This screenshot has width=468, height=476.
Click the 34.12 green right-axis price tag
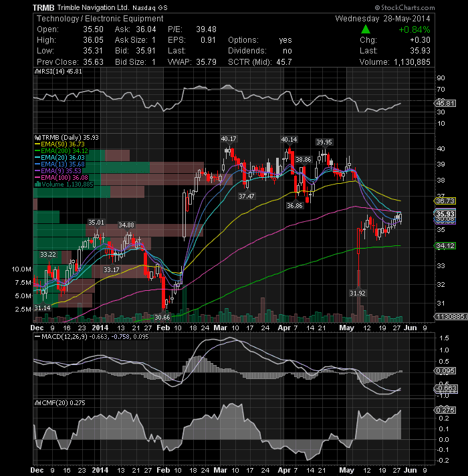445,245
